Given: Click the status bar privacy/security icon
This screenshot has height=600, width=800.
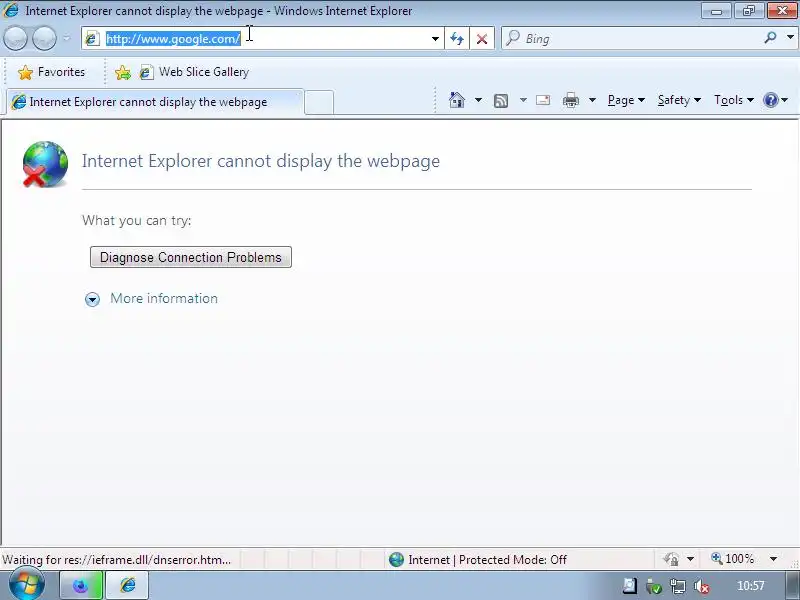Looking at the screenshot, I should (671, 560).
